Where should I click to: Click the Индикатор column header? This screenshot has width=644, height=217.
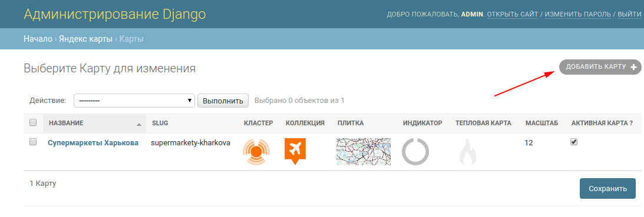pos(422,123)
